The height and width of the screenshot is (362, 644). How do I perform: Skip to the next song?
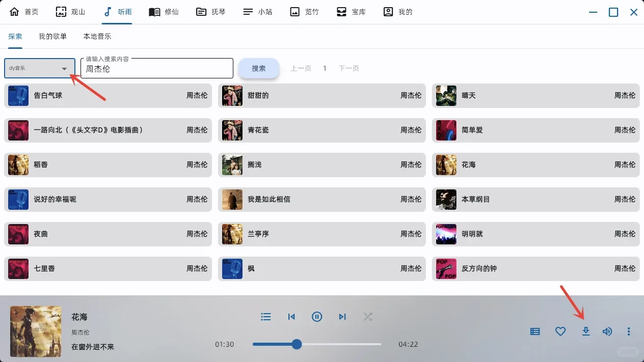pos(342,316)
